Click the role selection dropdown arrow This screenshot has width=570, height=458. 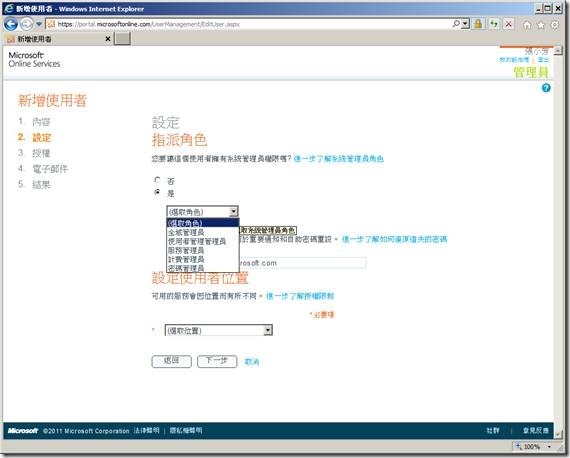234,211
